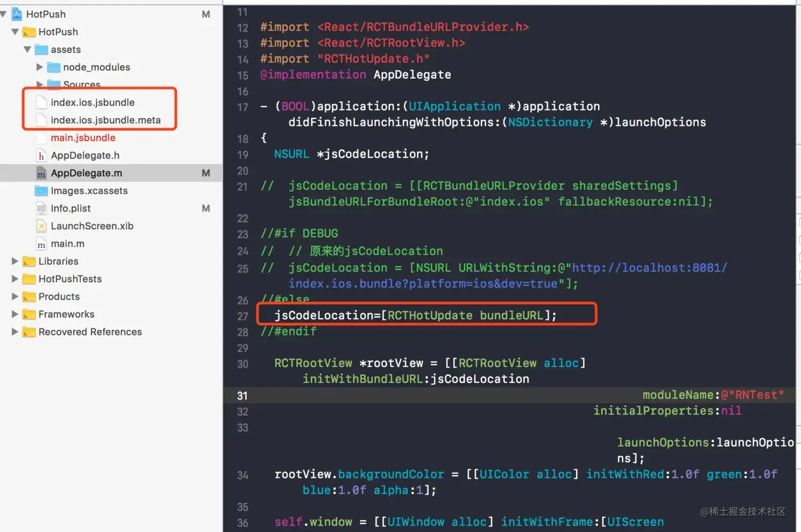Click the NSURL *jsCodeLocation declaration line
This screenshot has width=801, height=532.
351,154
